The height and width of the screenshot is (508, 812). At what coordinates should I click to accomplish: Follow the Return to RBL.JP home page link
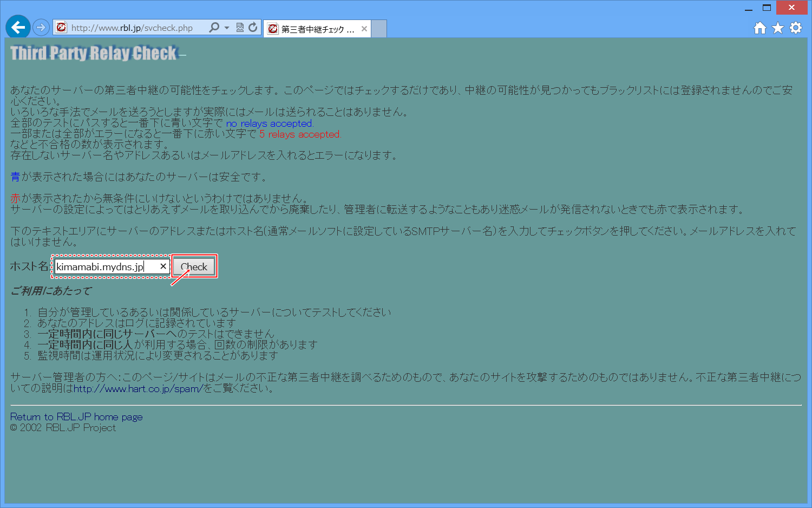point(76,417)
